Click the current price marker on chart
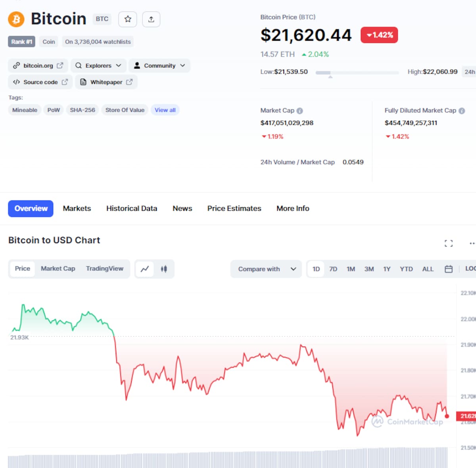476x468 pixels. (447, 416)
